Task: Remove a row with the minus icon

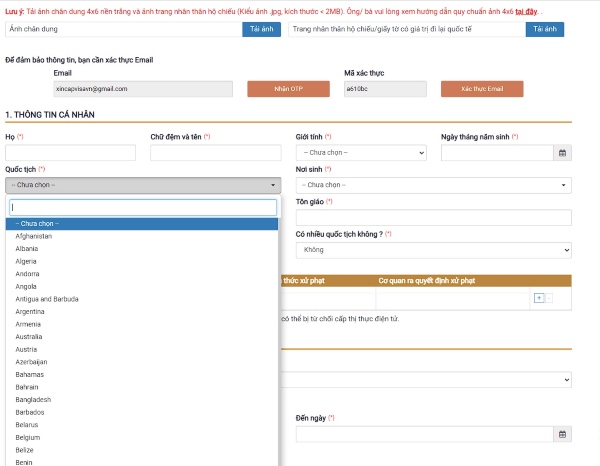Action: pos(549,298)
